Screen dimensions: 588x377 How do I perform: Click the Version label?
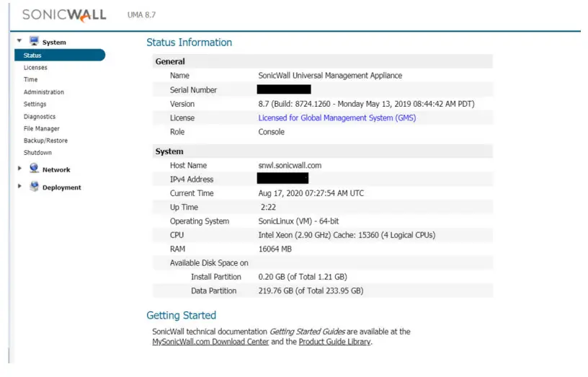[x=182, y=104]
